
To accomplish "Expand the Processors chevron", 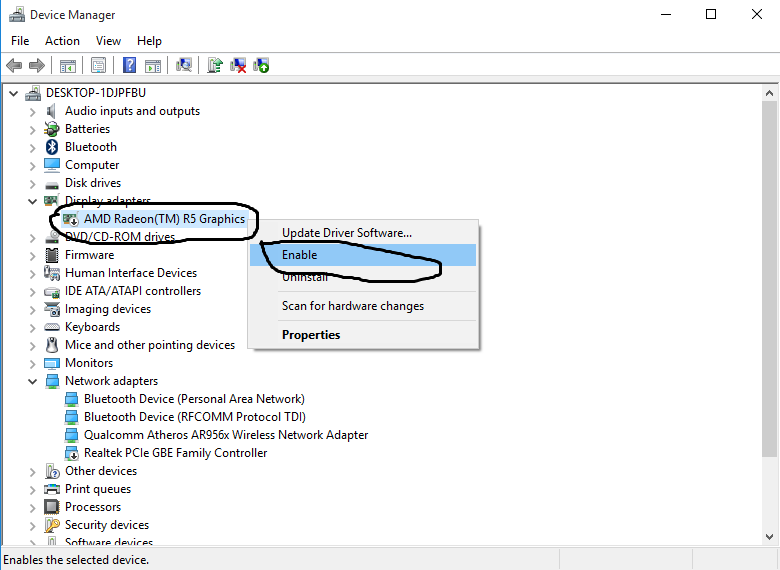I will tap(33, 508).
